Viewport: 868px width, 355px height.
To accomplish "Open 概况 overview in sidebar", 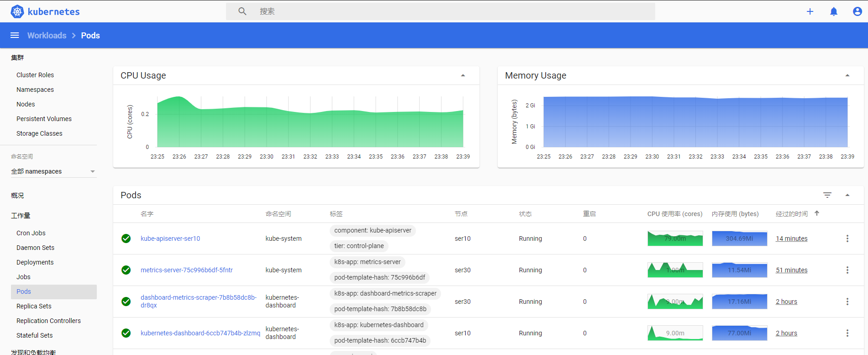I will click(x=17, y=196).
